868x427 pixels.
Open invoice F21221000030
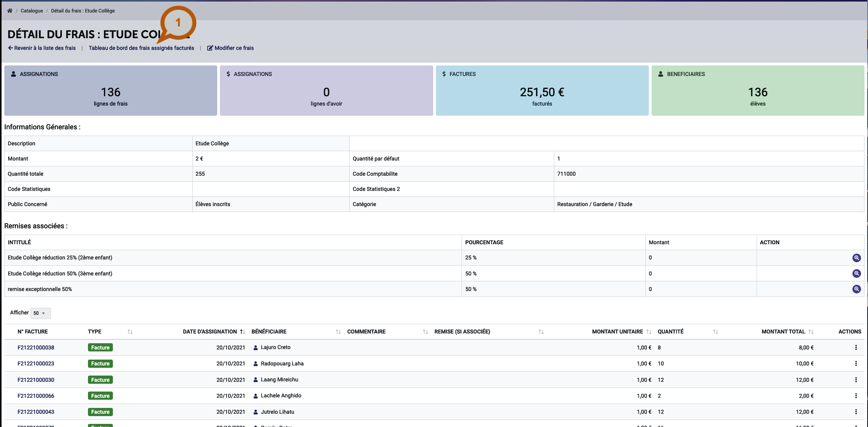pos(36,380)
